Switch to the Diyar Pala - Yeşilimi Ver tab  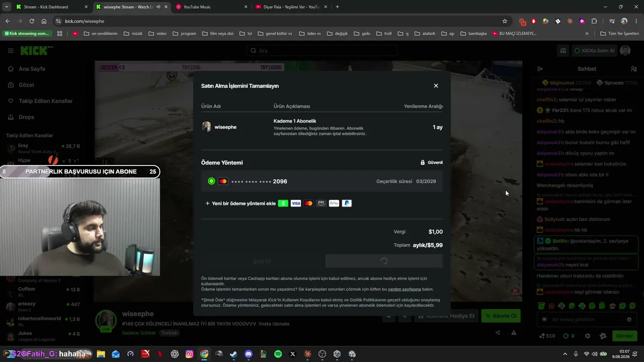click(292, 7)
